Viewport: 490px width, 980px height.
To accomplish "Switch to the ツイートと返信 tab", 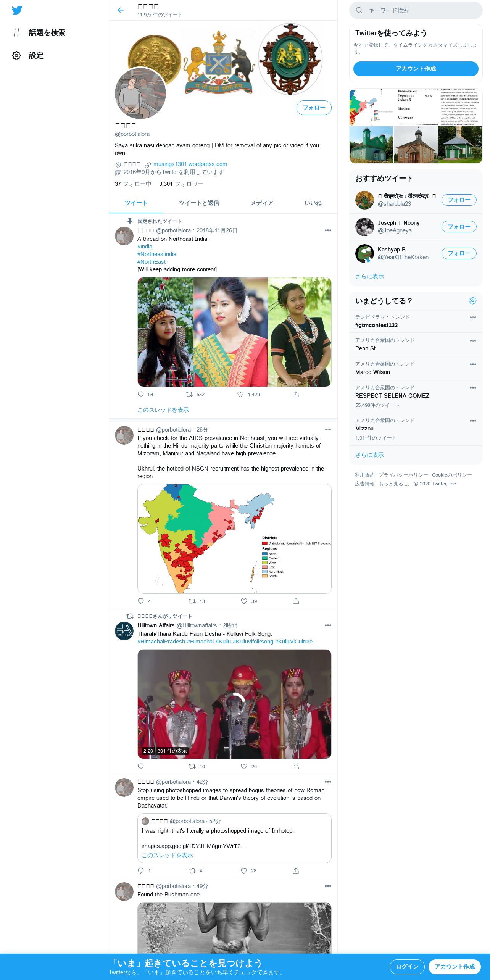I will point(199,203).
